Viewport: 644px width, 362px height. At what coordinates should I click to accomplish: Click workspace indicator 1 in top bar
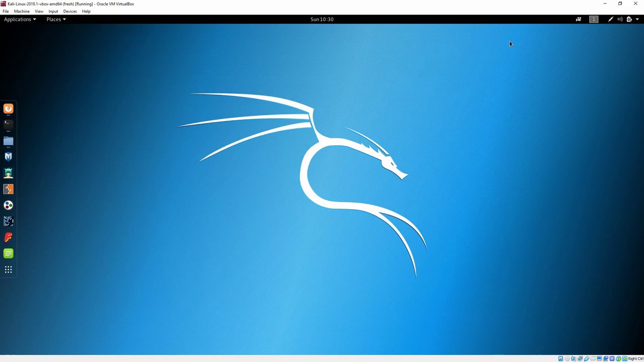tap(594, 19)
